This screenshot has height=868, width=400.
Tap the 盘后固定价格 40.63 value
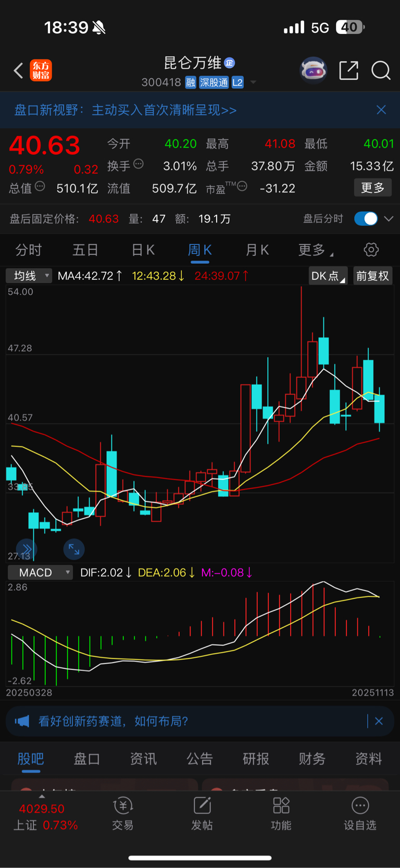104,219
